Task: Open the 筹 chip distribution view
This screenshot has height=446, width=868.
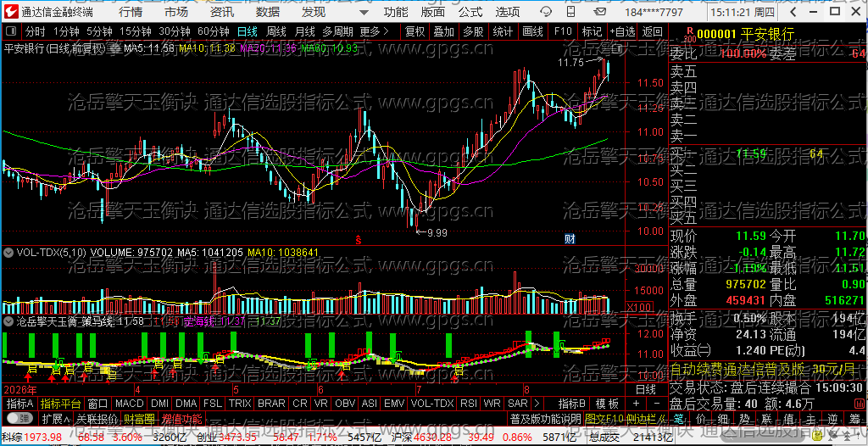Action: 853,418
